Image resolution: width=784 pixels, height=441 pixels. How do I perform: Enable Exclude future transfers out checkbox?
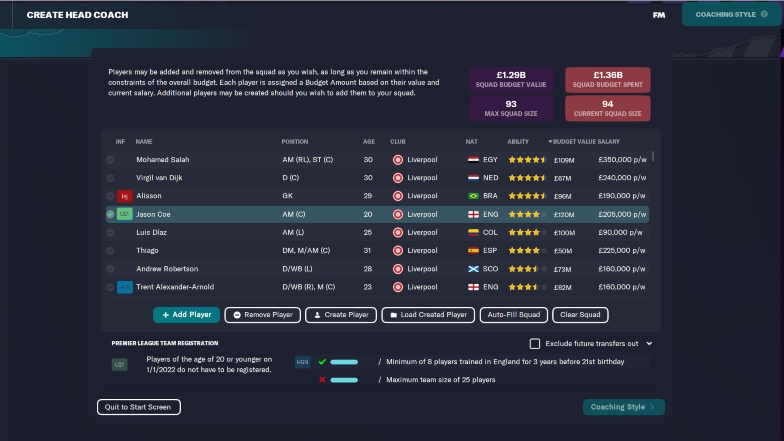click(534, 344)
